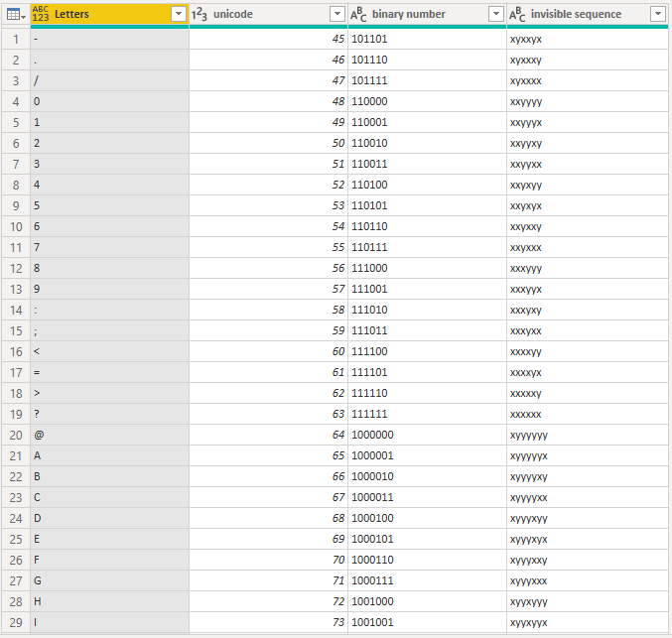Click the 123 data type icon for unicode

click(199, 14)
